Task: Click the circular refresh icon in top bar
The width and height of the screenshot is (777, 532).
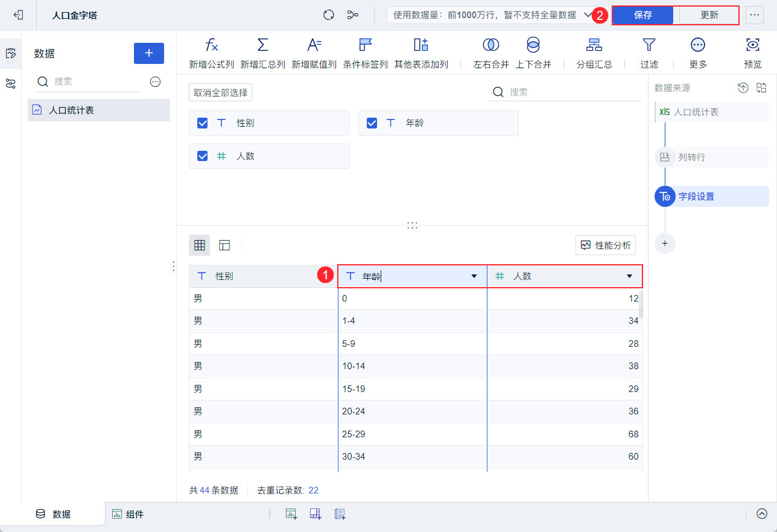Action: pyautogui.click(x=329, y=15)
